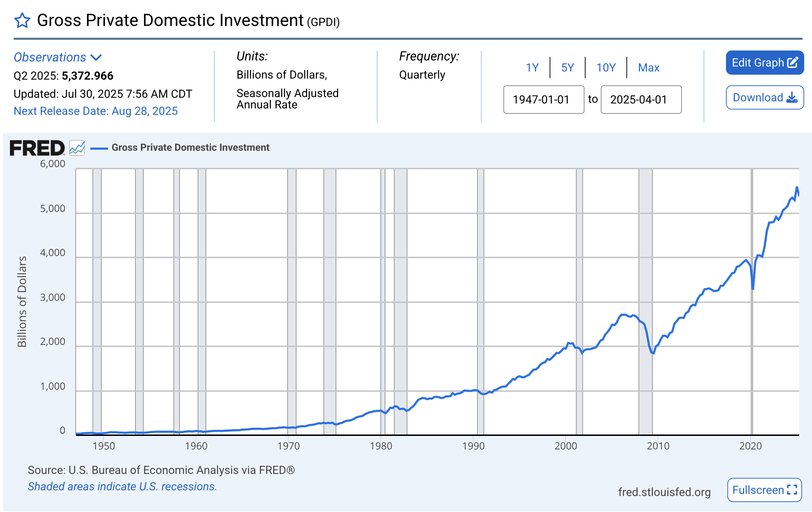Click the fullscreen expand icon
Image resolution: width=812 pixels, height=512 pixels.
click(792, 490)
